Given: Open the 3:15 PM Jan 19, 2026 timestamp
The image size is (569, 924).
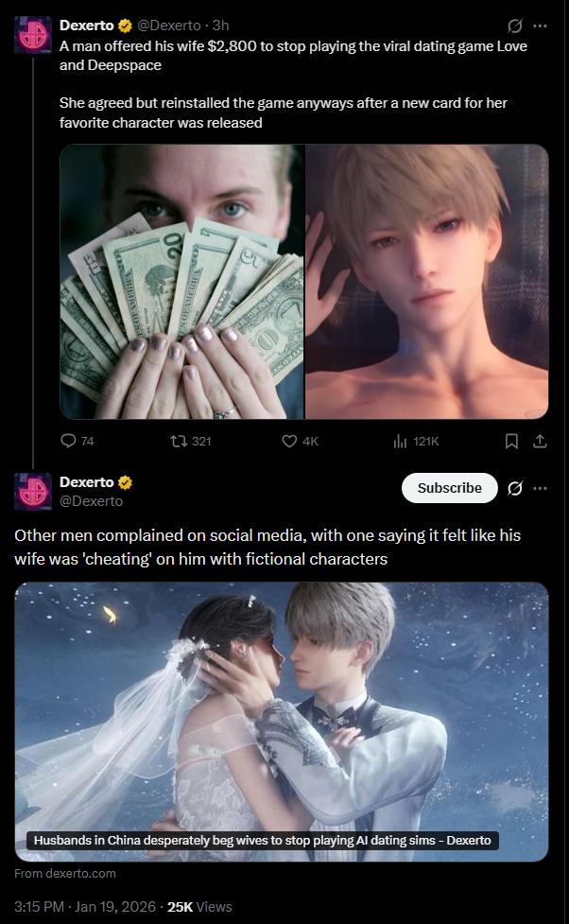Looking at the screenshot, I should tap(85, 906).
